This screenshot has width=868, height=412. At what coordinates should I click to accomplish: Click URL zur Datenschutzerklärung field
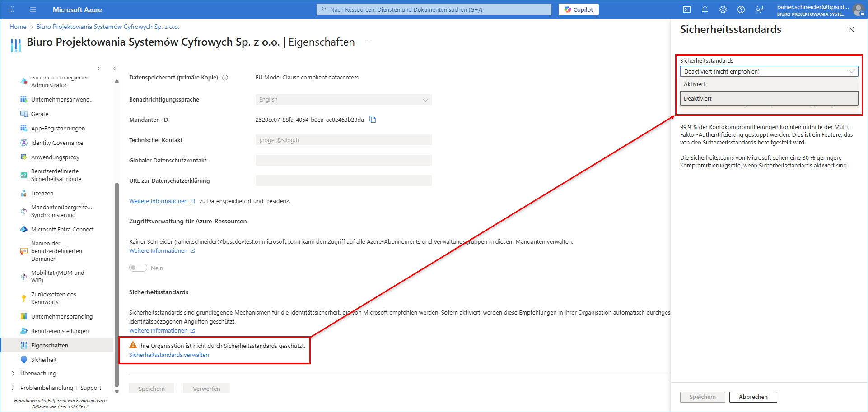point(343,181)
